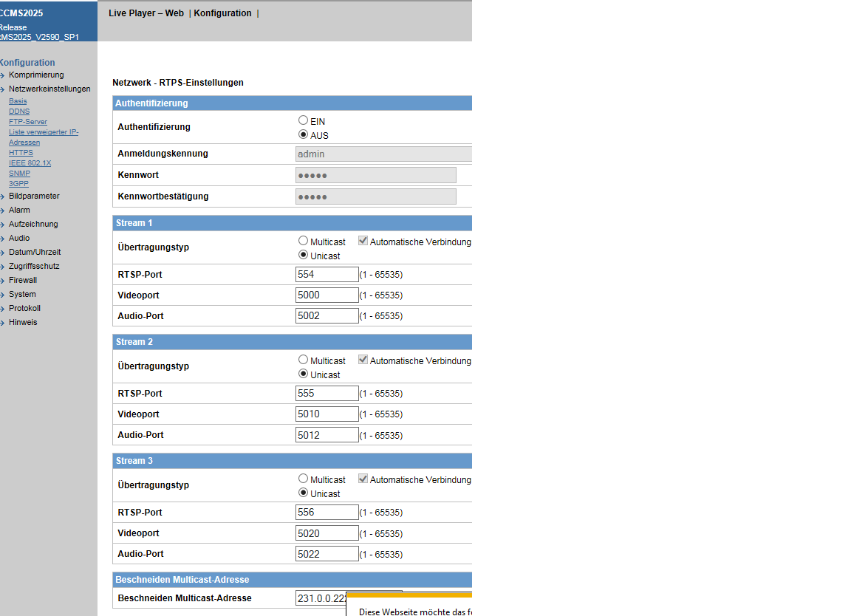Viewport: 851px width, 616px height.
Task: Open the Live Player – Web tab
Action: click(146, 13)
